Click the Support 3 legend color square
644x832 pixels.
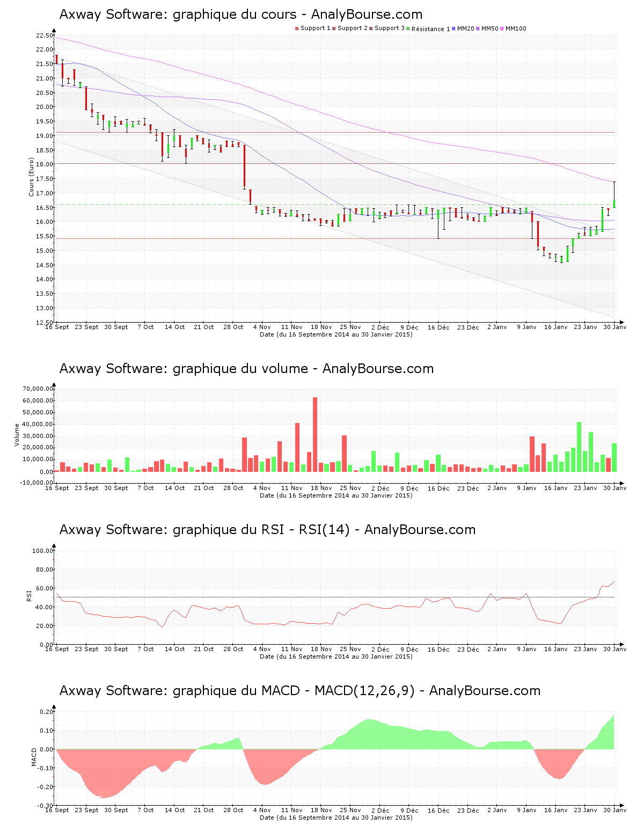tap(371, 28)
